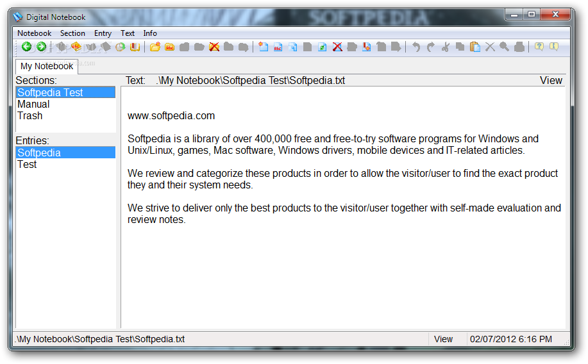Image resolution: width=588 pixels, height=364 pixels.
Task: Click the Cut scissors icon
Action: (x=446, y=47)
